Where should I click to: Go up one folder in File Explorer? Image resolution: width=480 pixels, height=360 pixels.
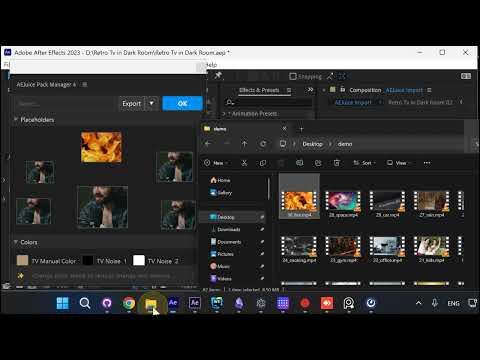pos(244,144)
